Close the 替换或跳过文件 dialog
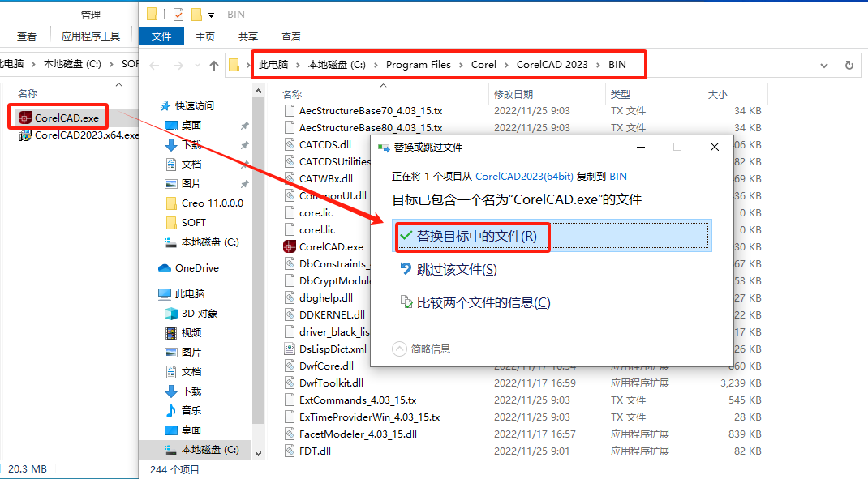 pyautogui.click(x=715, y=147)
